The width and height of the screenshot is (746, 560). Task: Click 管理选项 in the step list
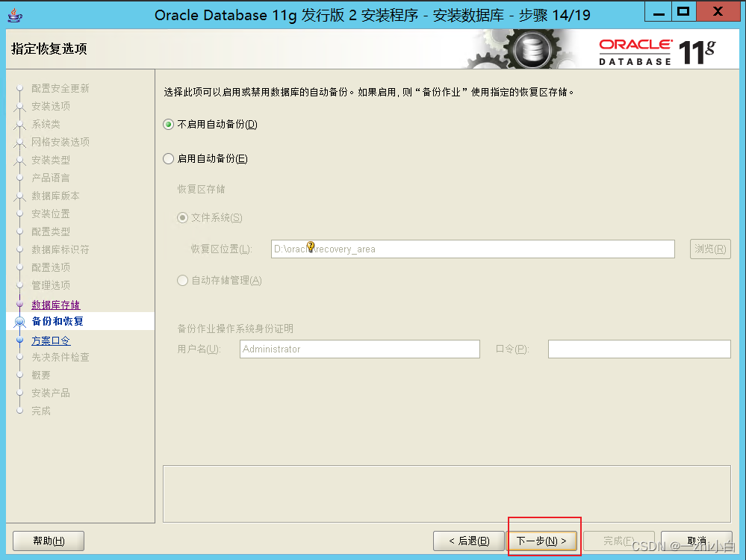[x=51, y=285]
